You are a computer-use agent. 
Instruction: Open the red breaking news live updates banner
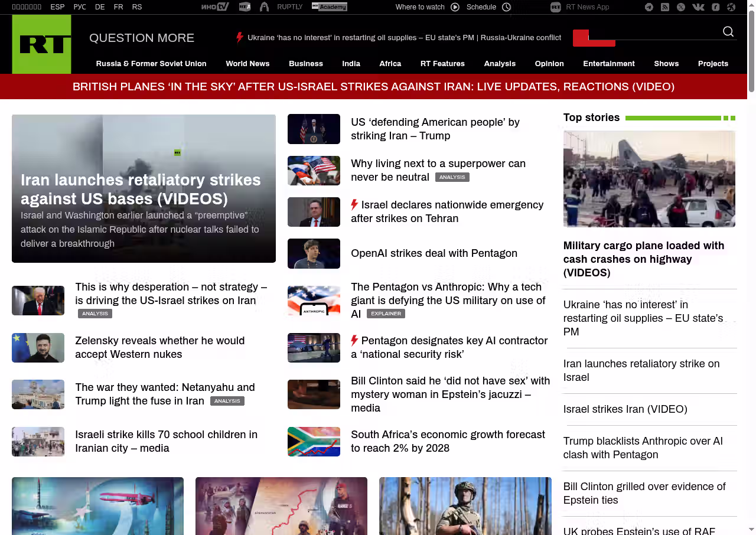pos(373,87)
